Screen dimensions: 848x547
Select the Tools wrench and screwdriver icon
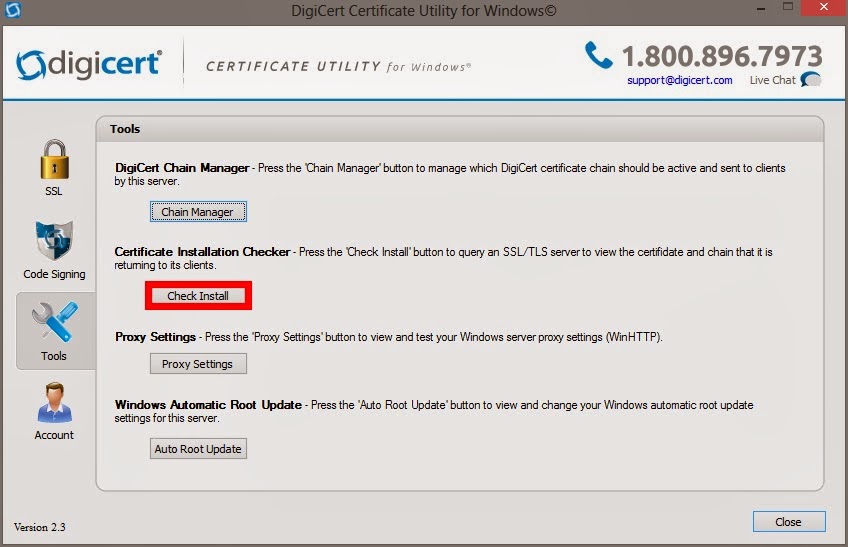point(55,321)
